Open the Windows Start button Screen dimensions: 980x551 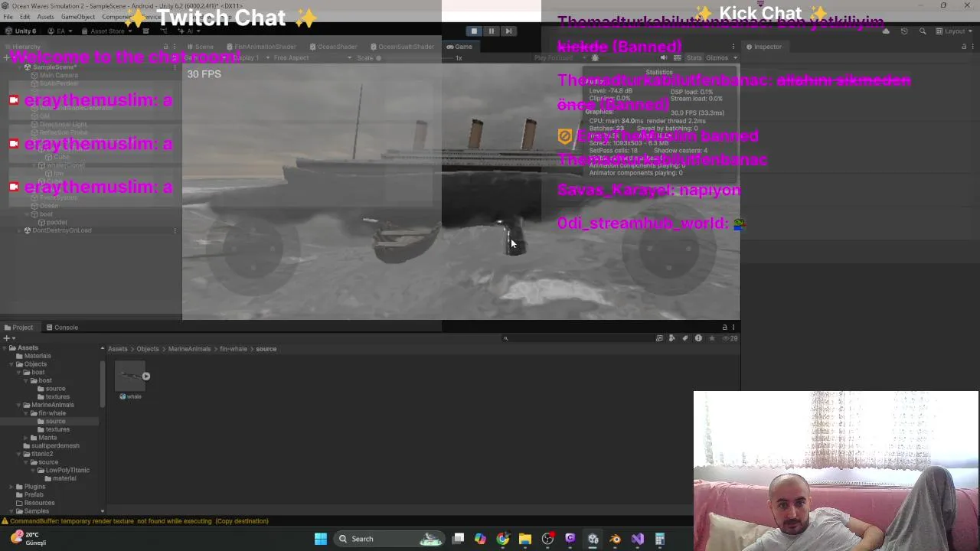321,539
